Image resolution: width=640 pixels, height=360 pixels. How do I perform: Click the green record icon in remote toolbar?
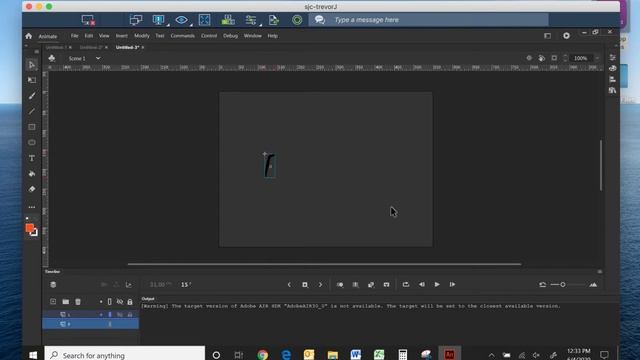click(x=297, y=20)
